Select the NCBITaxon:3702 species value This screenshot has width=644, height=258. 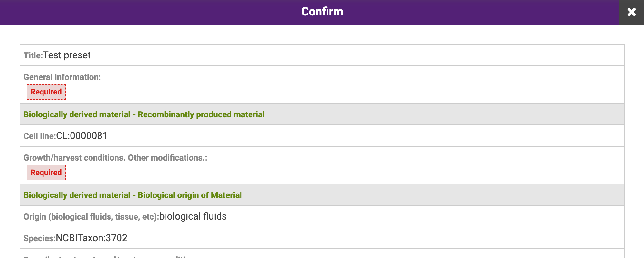point(91,238)
